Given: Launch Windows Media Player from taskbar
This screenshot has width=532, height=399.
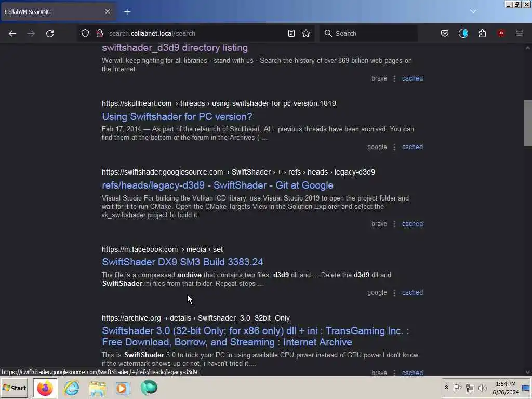Looking at the screenshot, I should click(x=123, y=388).
